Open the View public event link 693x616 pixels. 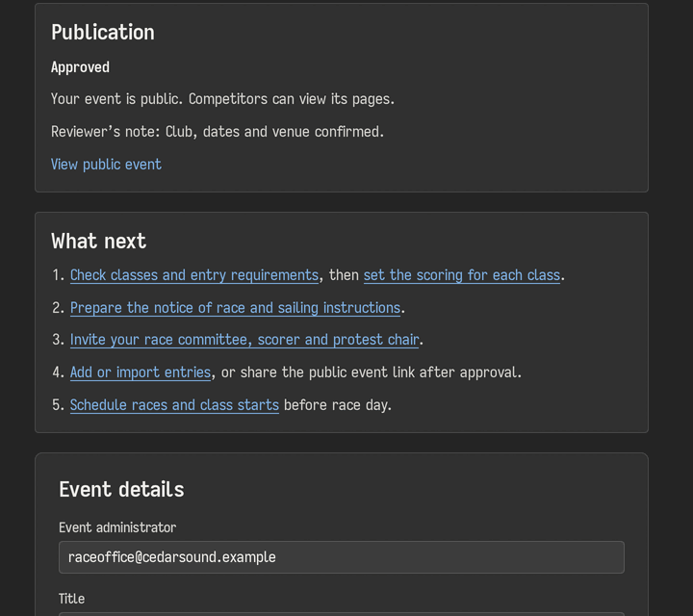[106, 165]
